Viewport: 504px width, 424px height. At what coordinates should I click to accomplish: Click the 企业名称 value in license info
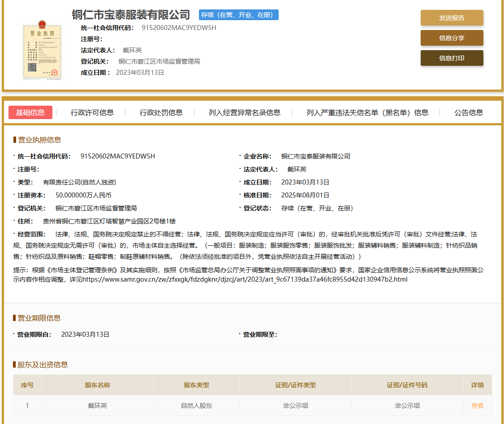[x=316, y=156]
